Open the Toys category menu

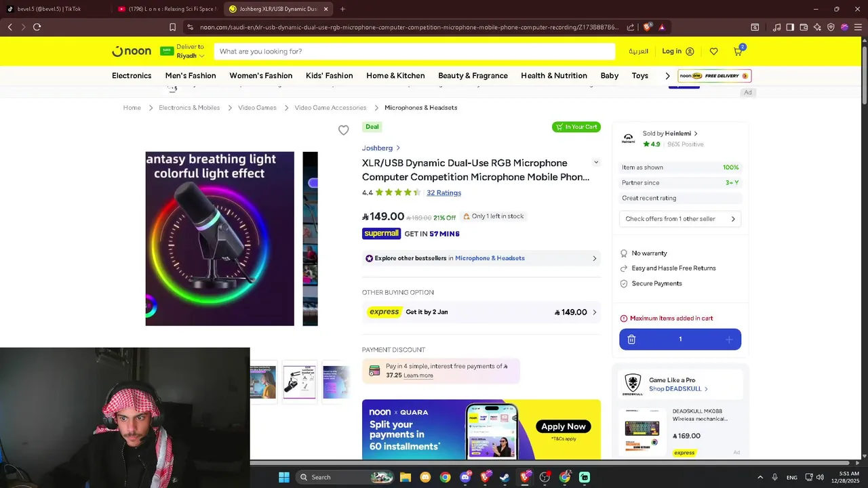640,76
